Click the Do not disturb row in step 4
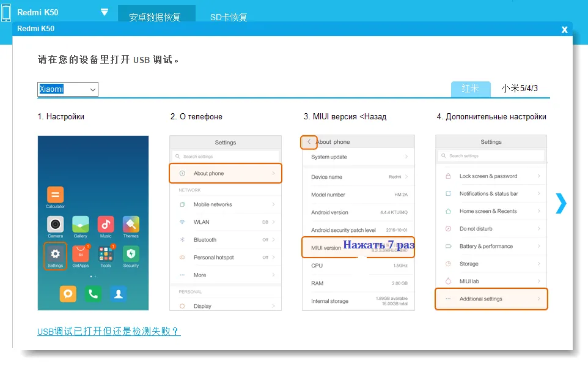588x380 pixels. 491,229
